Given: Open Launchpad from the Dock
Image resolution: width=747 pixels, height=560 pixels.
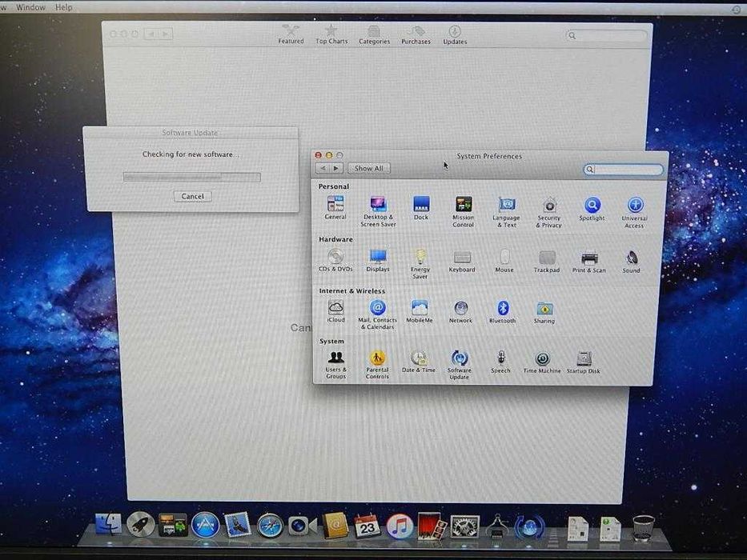Looking at the screenshot, I should pyautogui.click(x=140, y=525).
